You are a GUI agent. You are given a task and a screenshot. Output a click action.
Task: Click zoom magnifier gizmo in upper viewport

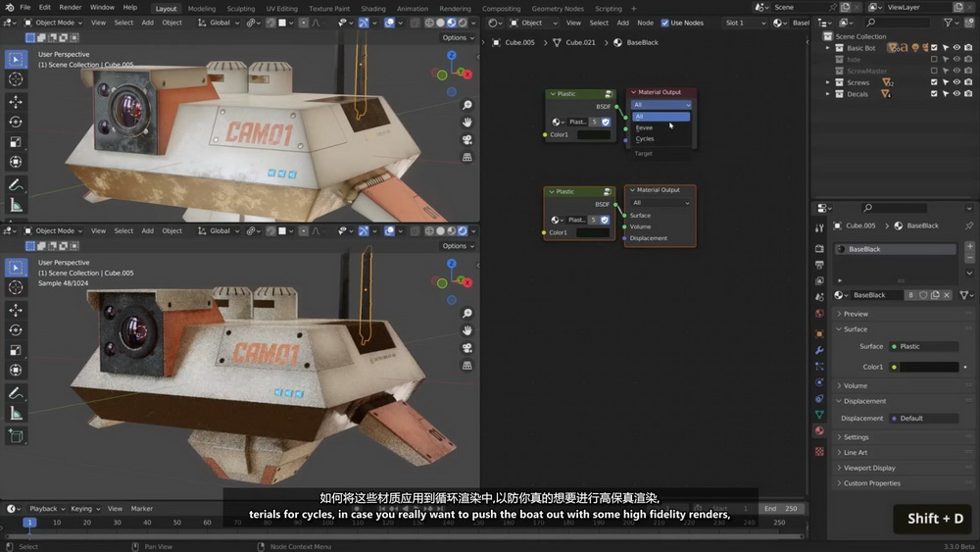point(466,105)
